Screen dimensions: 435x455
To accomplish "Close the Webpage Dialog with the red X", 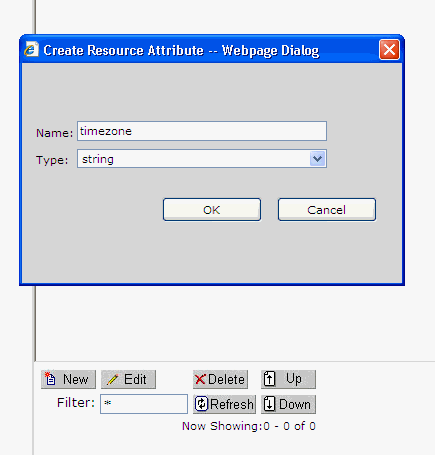I will click(x=389, y=50).
